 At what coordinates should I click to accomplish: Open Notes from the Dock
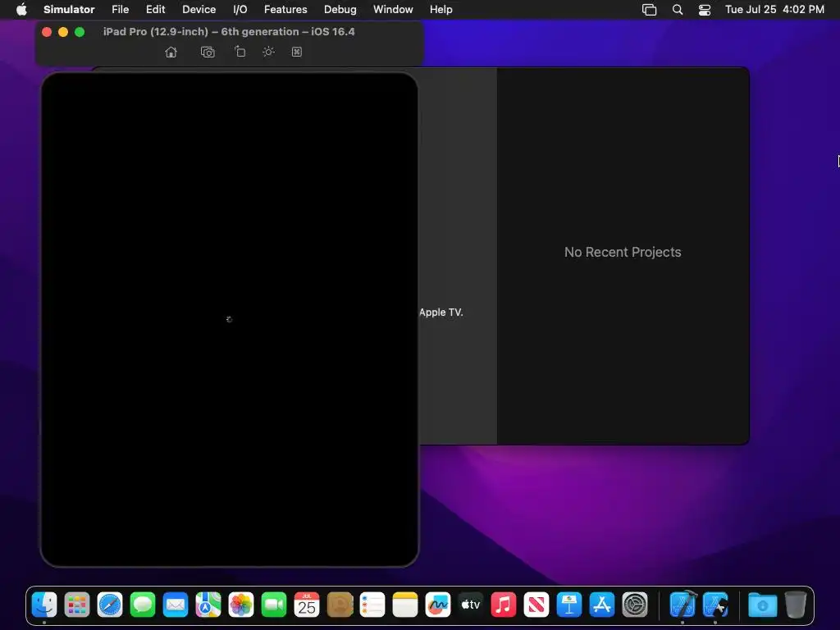[405, 605]
